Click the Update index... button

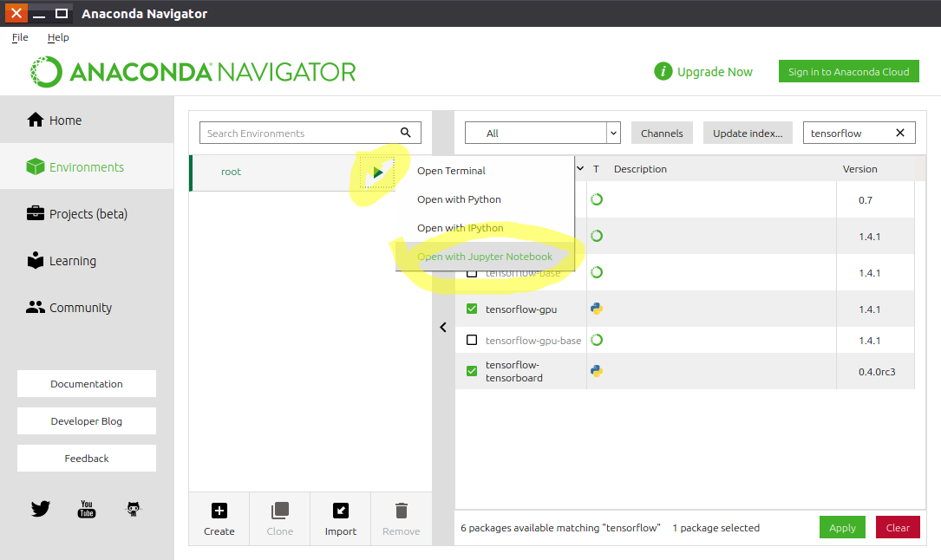coord(748,133)
